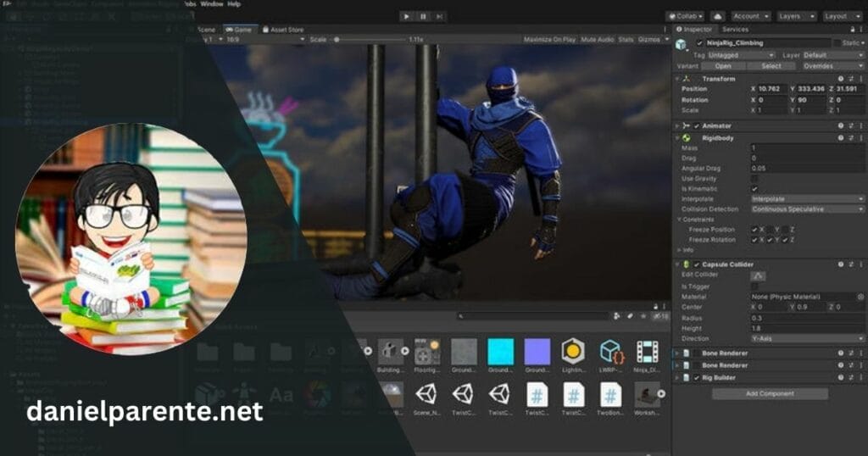Open Transform component preset settings icon
Image resolution: width=868 pixels, height=456 pixels.
tap(851, 79)
